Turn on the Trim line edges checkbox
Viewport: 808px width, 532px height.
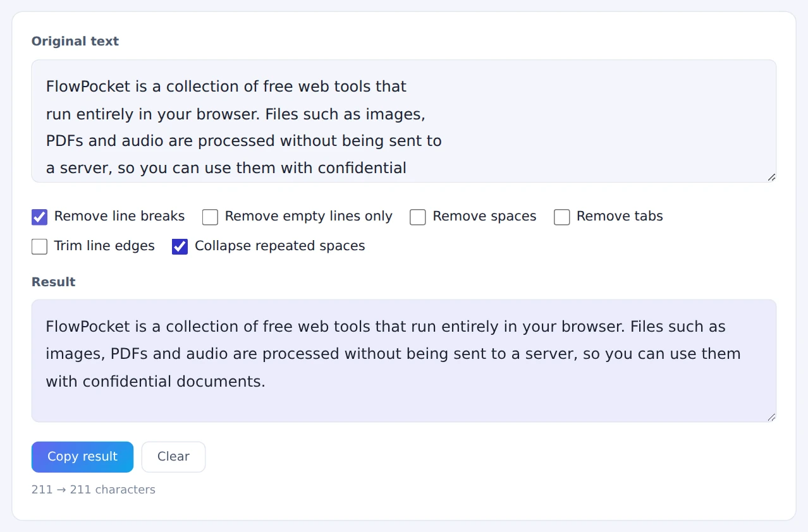pos(39,246)
